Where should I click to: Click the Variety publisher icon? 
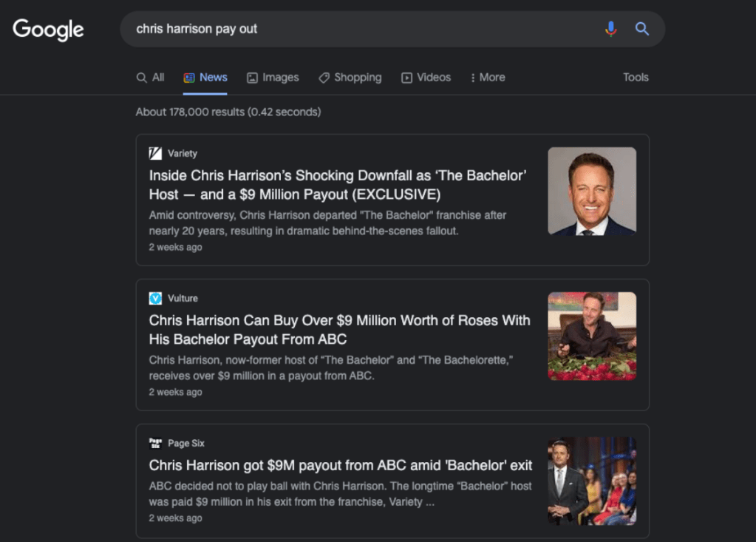coord(155,153)
